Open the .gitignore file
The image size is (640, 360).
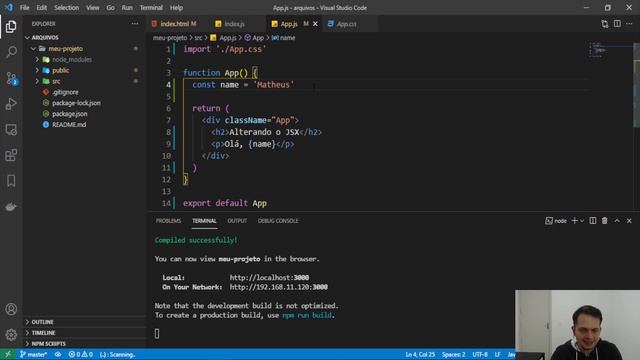pos(65,92)
